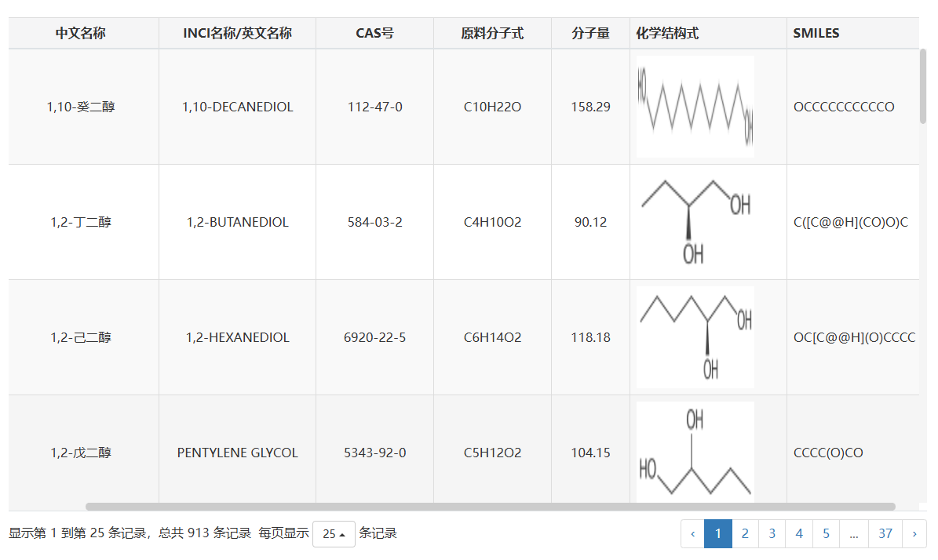Select current page 1 button
The height and width of the screenshot is (560, 938).
click(x=718, y=533)
